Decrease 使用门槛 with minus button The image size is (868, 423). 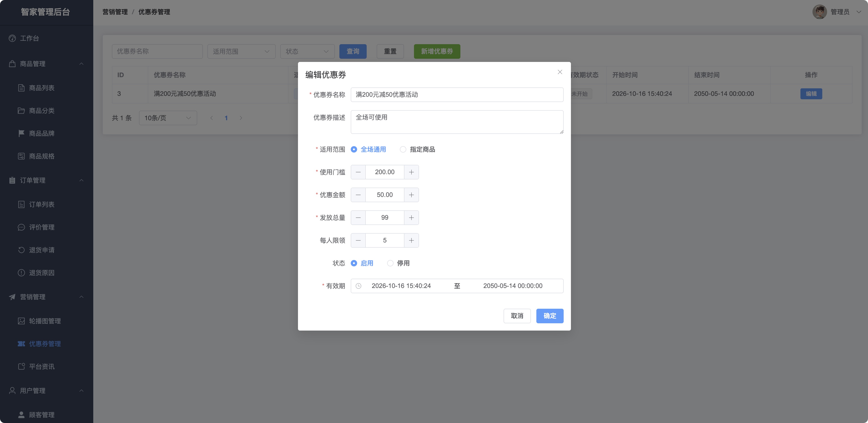click(358, 172)
